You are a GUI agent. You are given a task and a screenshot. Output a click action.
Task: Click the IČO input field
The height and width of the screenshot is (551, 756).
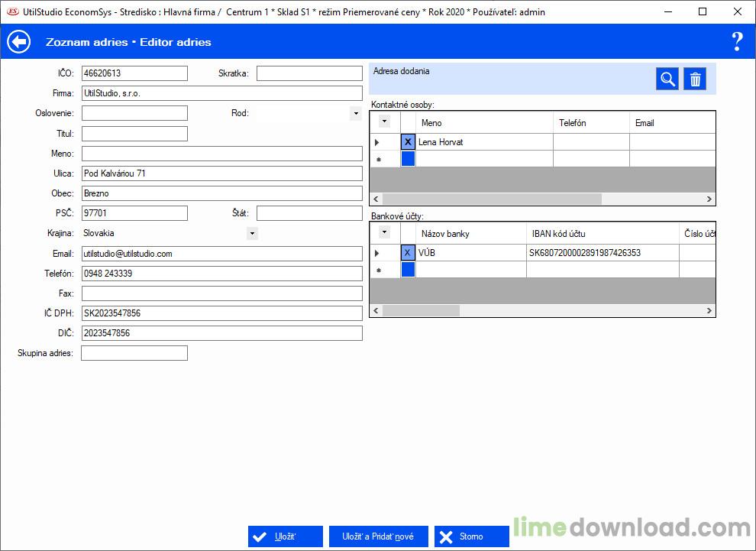[x=134, y=73]
